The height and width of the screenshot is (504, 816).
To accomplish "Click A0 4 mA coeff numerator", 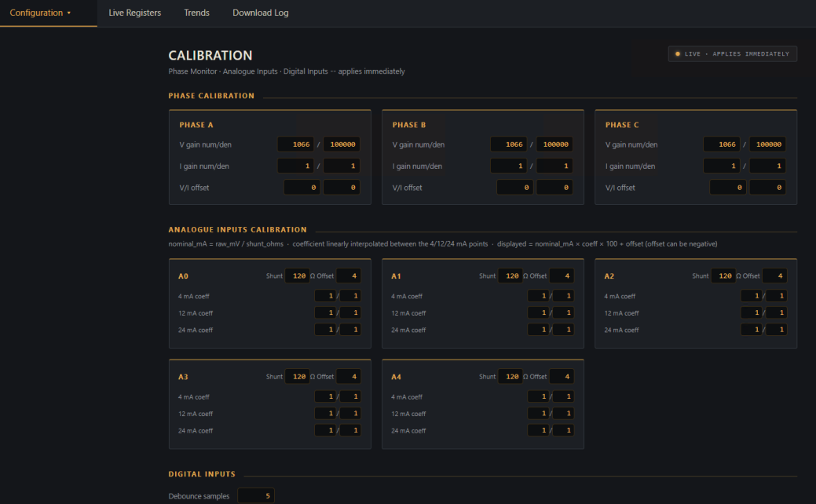I will pos(325,296).
